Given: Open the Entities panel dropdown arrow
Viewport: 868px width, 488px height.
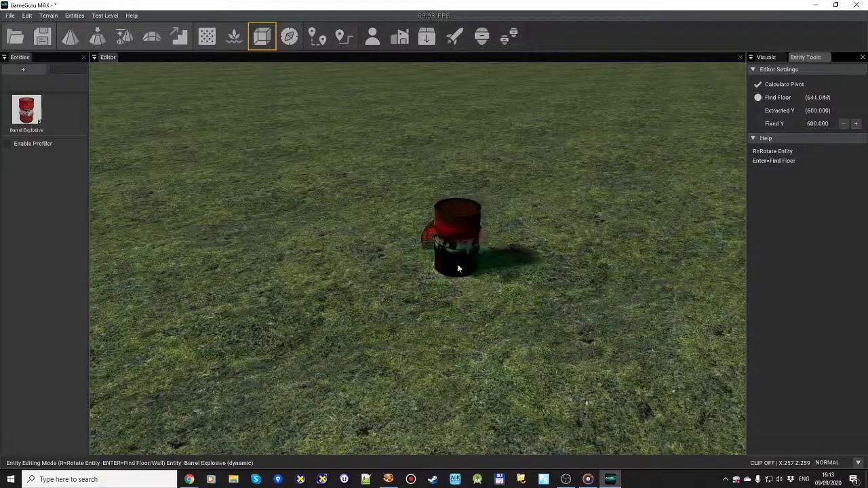Looking at the screenshot, I should pos(4,57).
